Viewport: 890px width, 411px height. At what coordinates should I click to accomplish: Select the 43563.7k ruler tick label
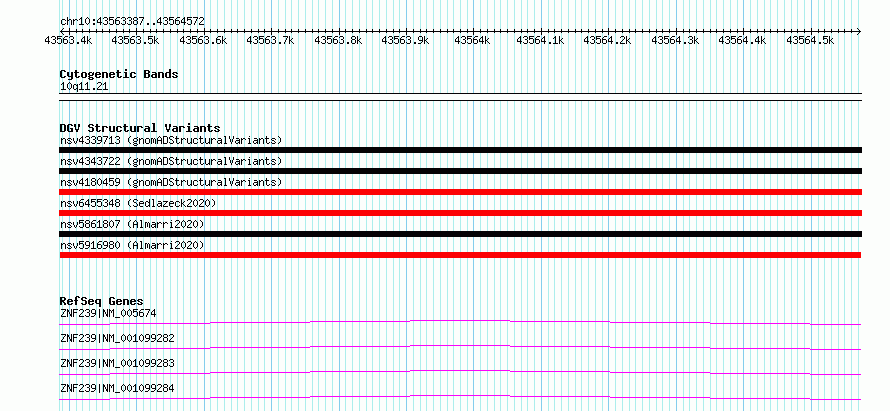(270, 40)
